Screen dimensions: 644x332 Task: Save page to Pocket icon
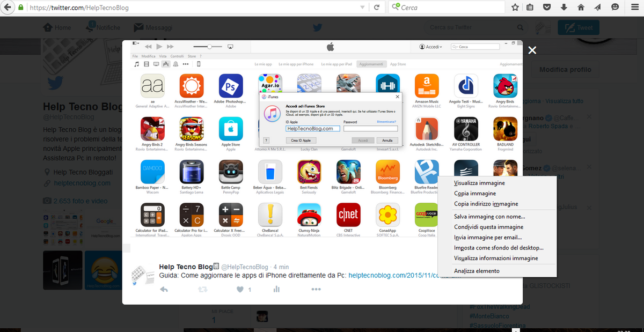click(547, 8)
